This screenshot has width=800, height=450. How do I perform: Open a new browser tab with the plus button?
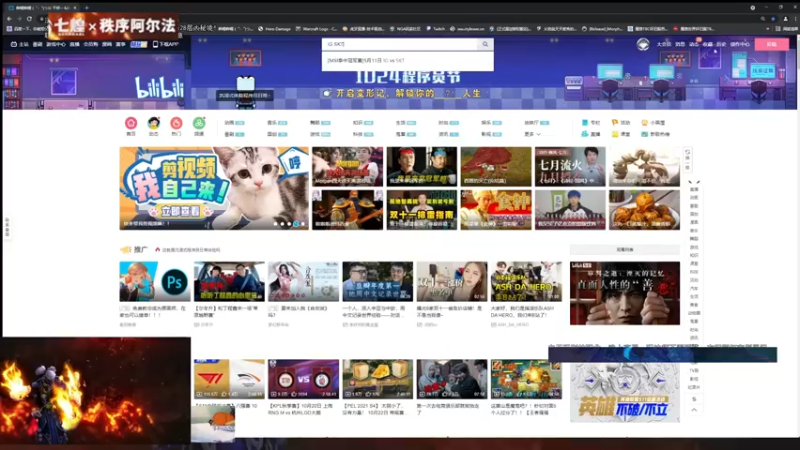pyautogui.click(x=87, y=8)
